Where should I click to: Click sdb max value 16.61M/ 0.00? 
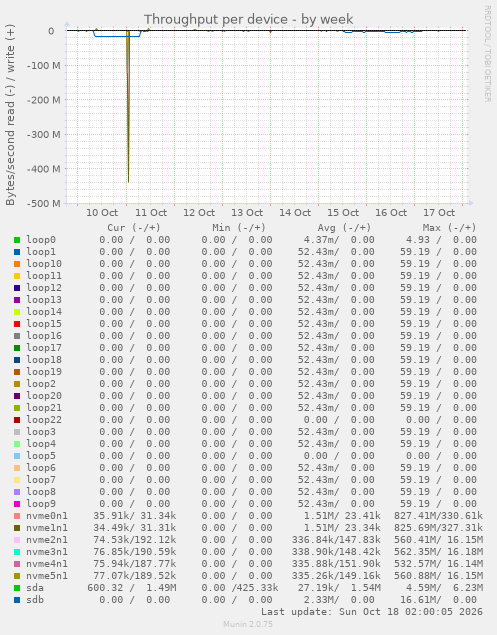pyautogui.click(x=438, y=600)
